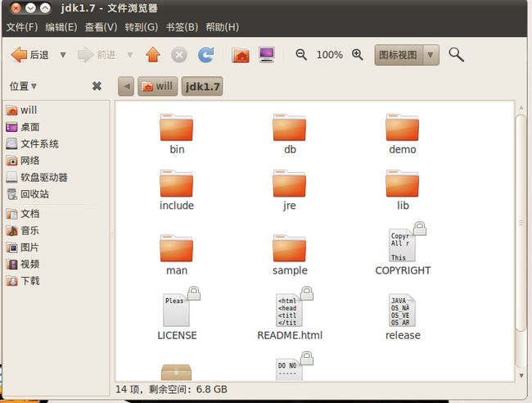Click the path bar scroll-left arrow
The width and height of the screenshot is (532, 403).
pyautogui.click(x=126, y=86)
